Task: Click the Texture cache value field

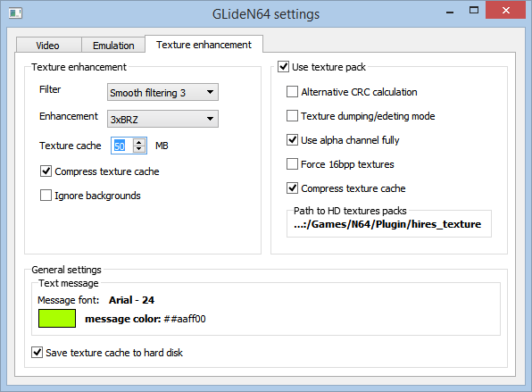Action: (121, 146)
